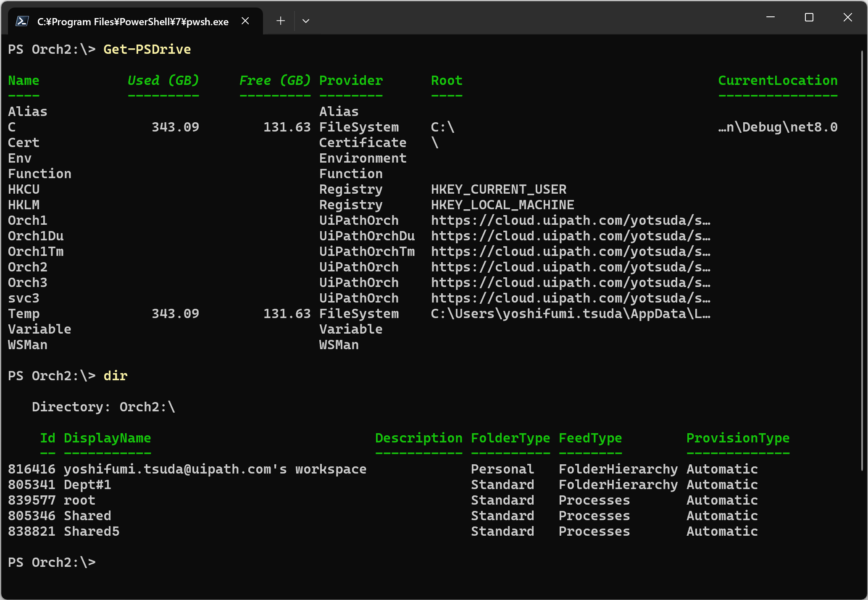Click the dir command text
This screenshot has height=600, width=868.
(x=116, y=376)
